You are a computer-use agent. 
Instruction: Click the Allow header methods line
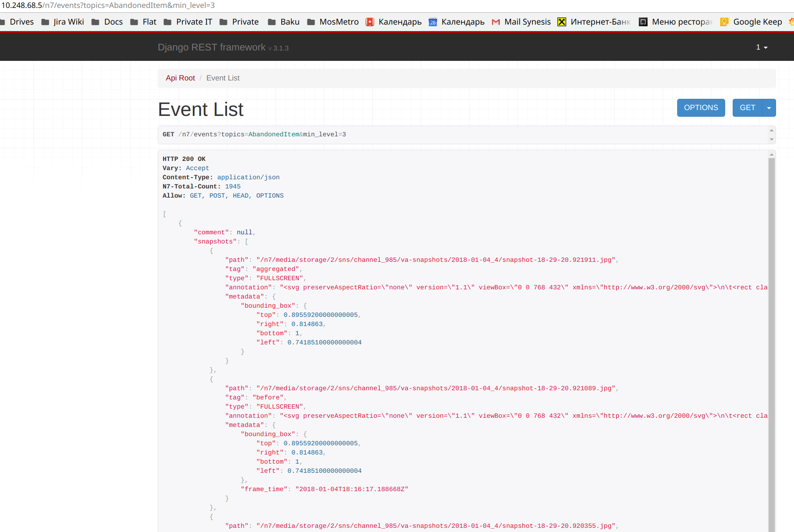tap(223, 196)
